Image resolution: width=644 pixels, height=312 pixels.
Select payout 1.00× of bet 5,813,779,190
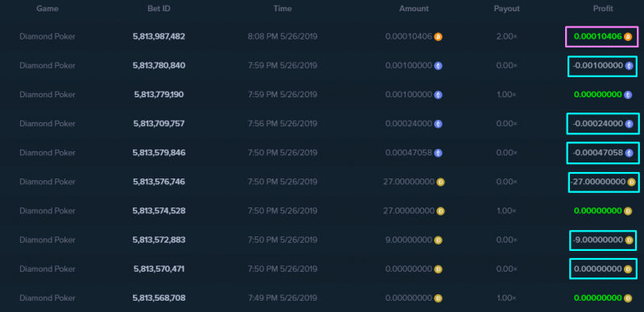(506, 95)
